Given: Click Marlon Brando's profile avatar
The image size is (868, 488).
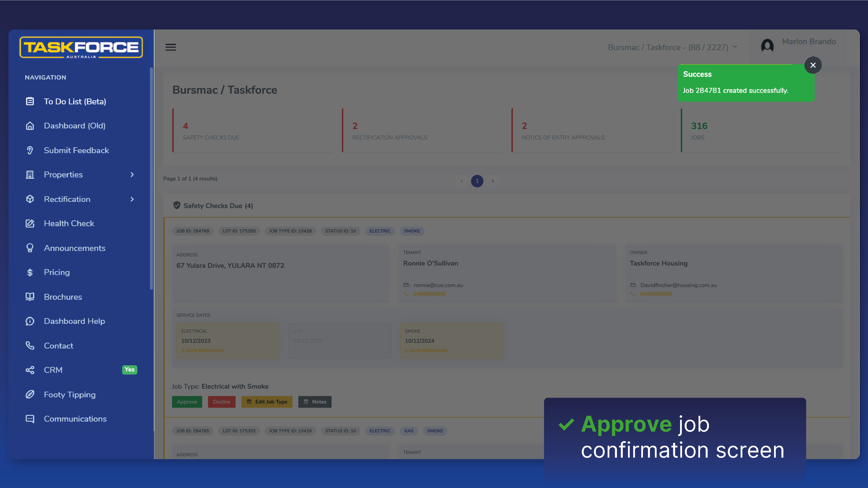Looking at the screenshot, I should click(767, 46).
